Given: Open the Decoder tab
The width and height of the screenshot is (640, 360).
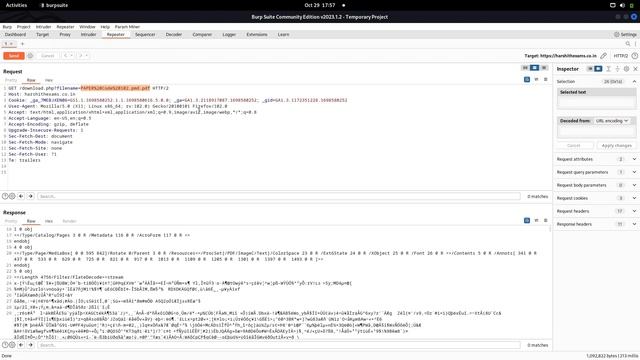Looking at the screenshot, I should [x=173, y=35].
